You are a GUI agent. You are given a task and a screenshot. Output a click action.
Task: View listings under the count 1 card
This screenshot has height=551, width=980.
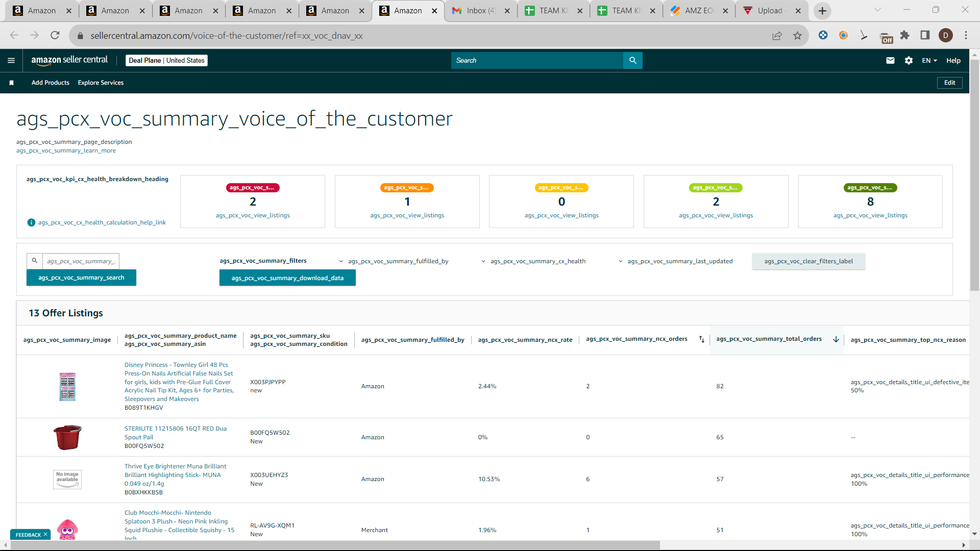point(407,215)
